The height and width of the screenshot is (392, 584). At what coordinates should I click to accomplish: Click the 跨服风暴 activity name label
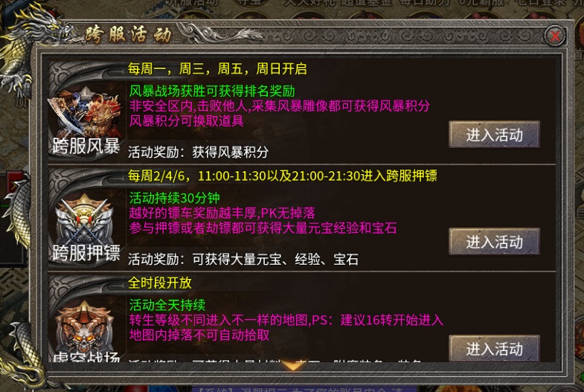tap(86, 146)
